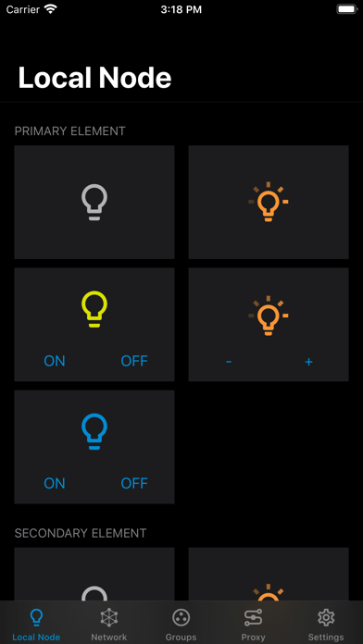Increase level with the plus button
363x644 pixels.
click(308, 362)
